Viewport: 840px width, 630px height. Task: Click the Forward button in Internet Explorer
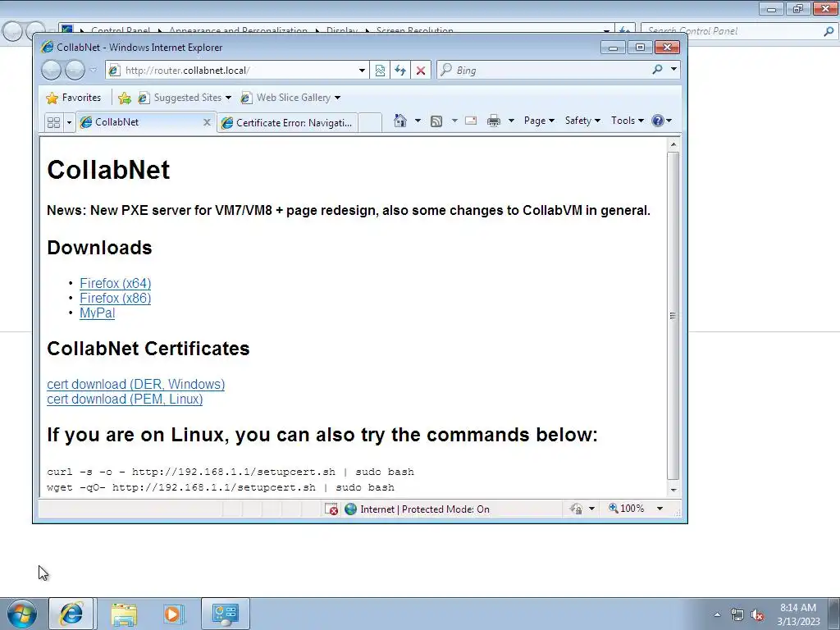[75, 71]
